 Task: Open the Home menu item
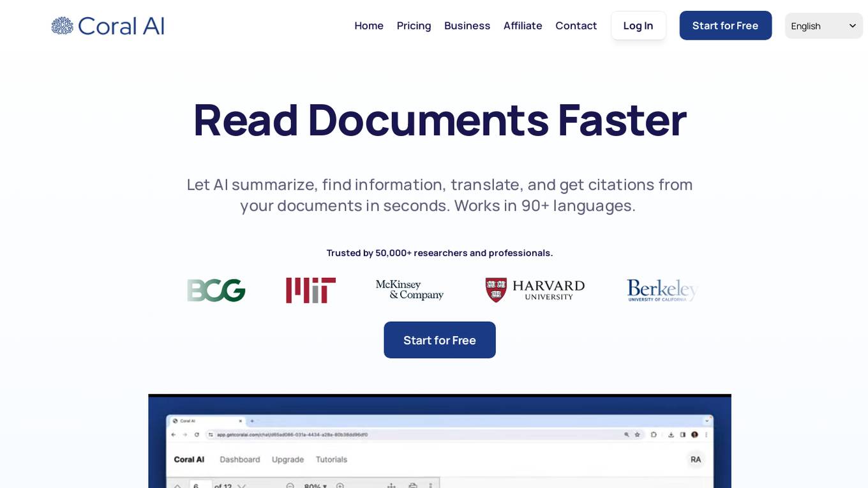[369, 26]
